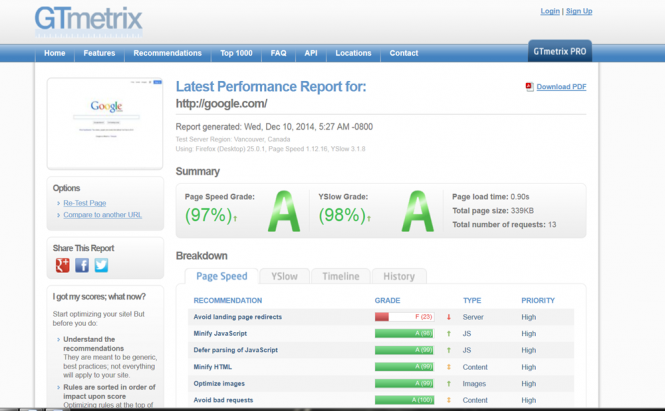The image size is (665, 411).
Task: Click the orange arrow in Avoid bad requests row
Action: pos(449,400)
